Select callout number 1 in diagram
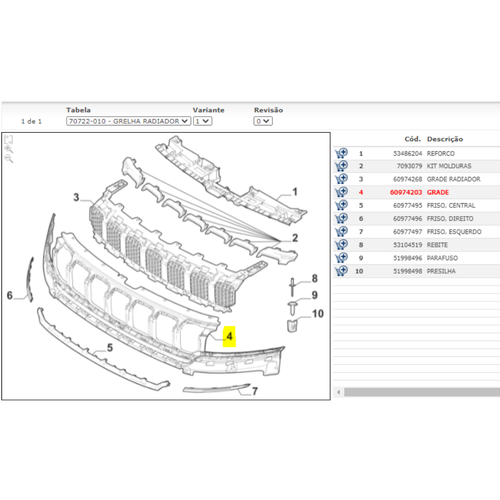 tap(295, 192)
